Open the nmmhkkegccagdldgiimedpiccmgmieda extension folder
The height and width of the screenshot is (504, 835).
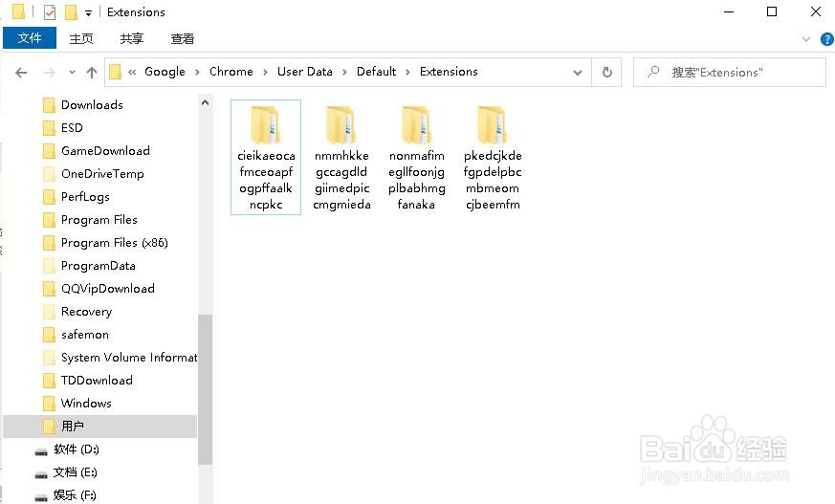[x=341, y=157]
